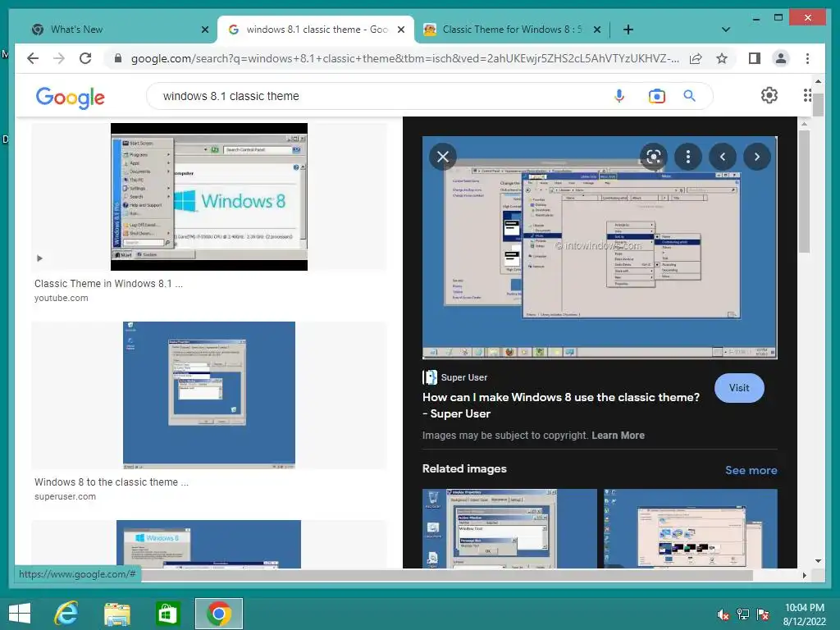Click See more related images
The image size is (840, 630).
coord(751,470)
